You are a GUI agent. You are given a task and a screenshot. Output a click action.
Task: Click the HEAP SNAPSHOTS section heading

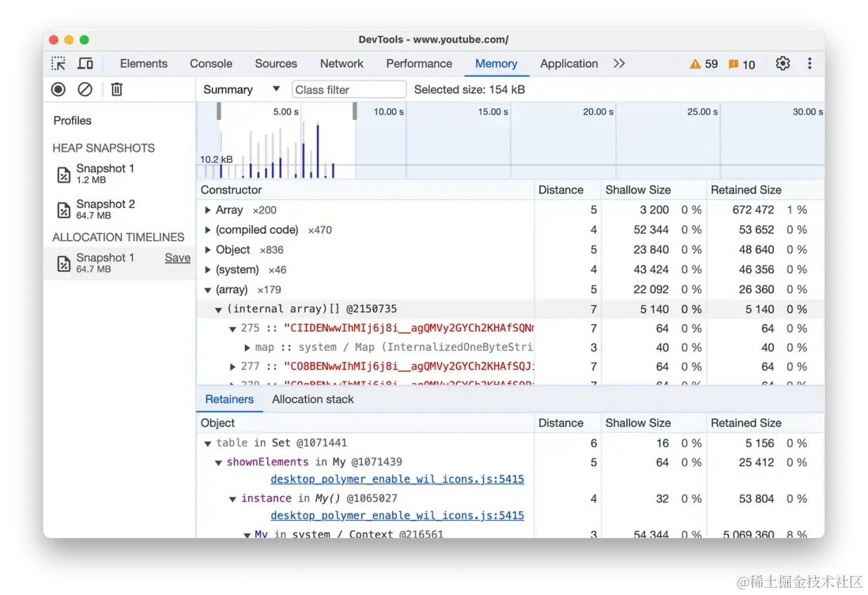(x=104, y=149)
